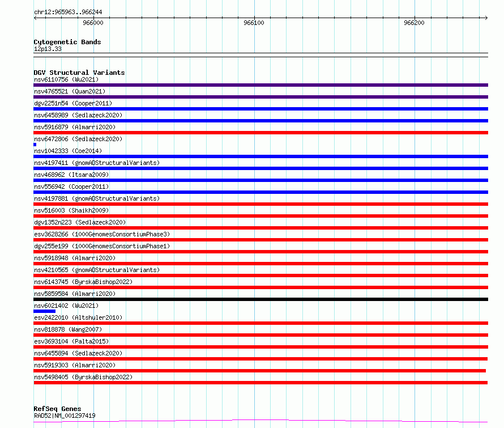Select the tiny blue marker under nsv6472806
This screenshot has width=504, height=428.
(x=35, y=145)
